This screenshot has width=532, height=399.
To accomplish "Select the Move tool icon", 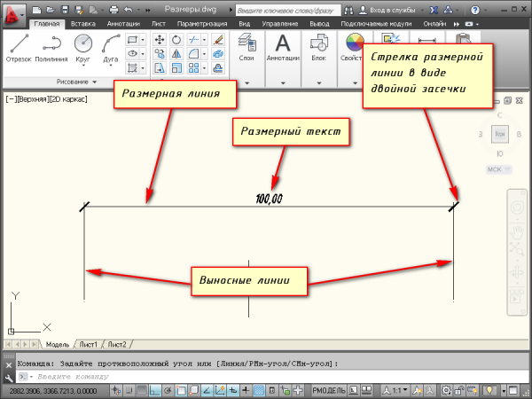I will coord(159,40).
